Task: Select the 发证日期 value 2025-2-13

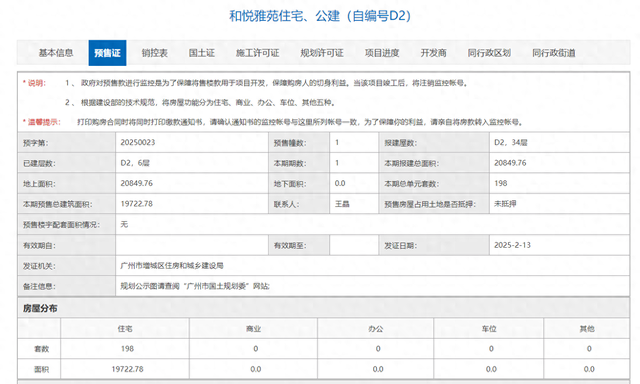Action: pos(512,245)
